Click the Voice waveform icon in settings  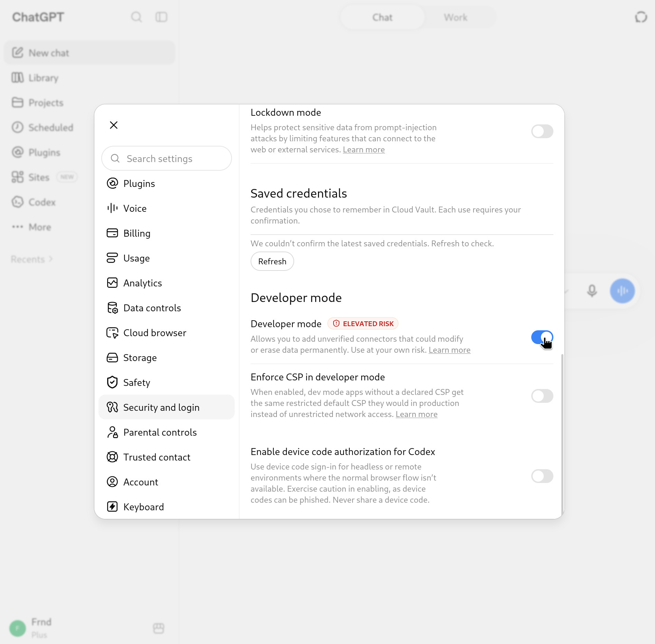(x=112, y=208)
